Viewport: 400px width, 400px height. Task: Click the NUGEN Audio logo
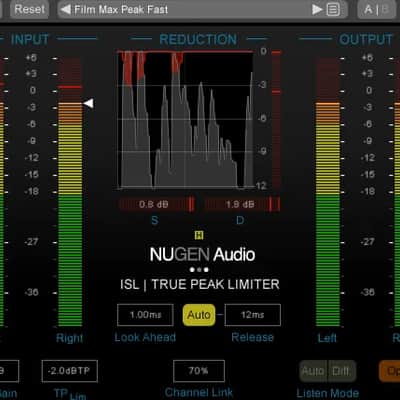(202, 255)
